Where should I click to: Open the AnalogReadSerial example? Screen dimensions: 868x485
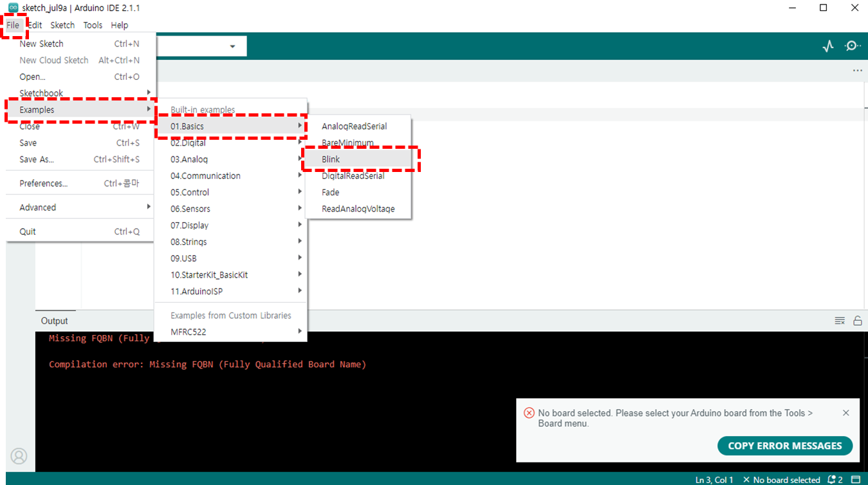(359, 126)
